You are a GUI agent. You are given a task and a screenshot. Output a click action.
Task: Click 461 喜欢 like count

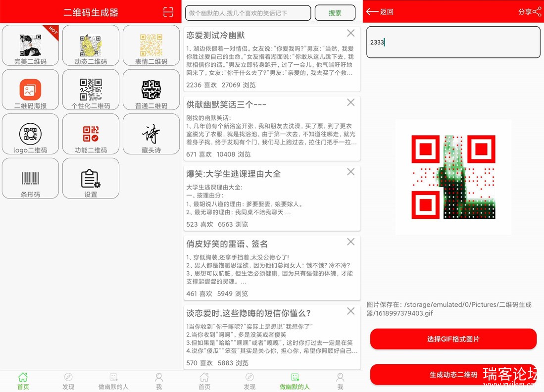[199, 294]
